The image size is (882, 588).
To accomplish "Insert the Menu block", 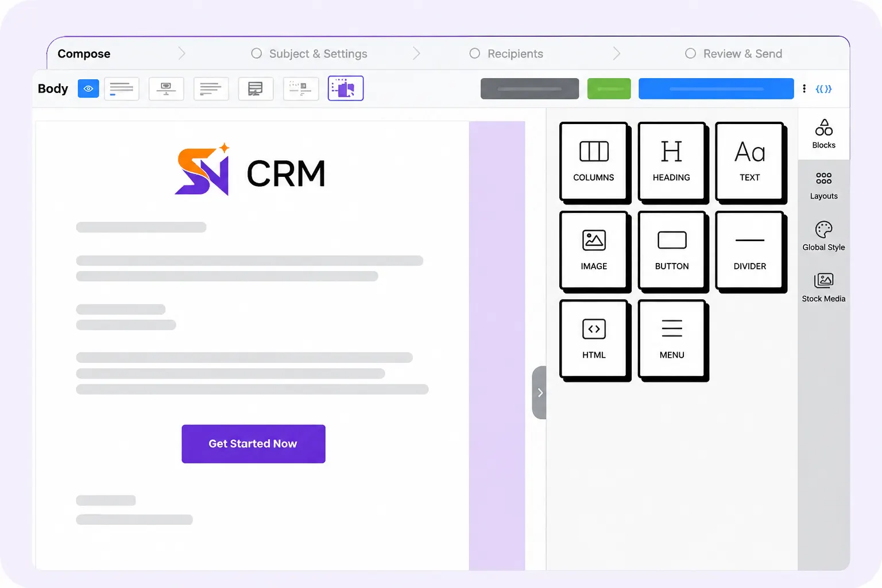I will tap(672, 339).
